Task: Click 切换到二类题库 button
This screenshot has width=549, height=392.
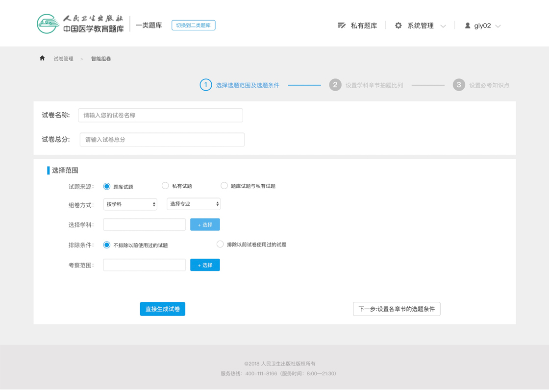Action: 193,25
